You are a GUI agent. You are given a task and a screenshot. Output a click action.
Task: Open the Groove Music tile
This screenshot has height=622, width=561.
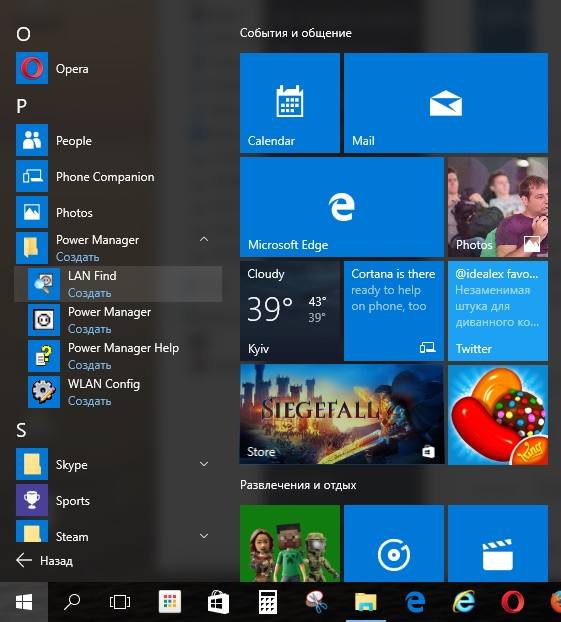point(394,543)
